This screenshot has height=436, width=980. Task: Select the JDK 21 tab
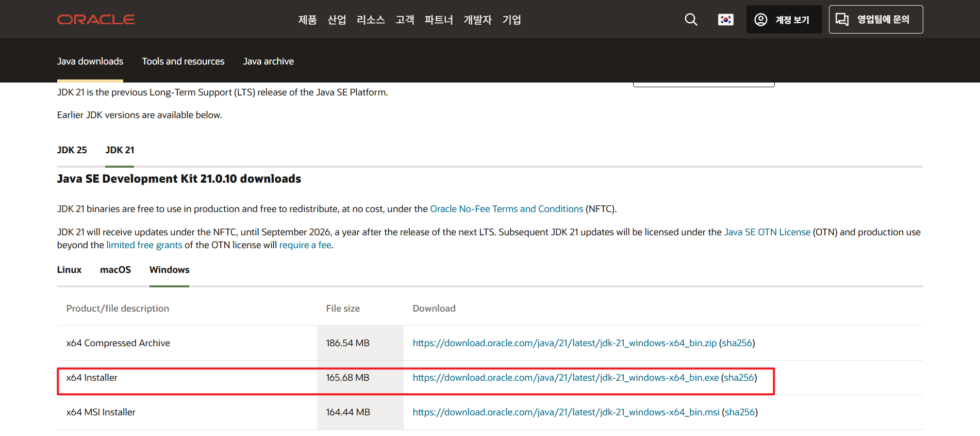click(x=120, y=150)
